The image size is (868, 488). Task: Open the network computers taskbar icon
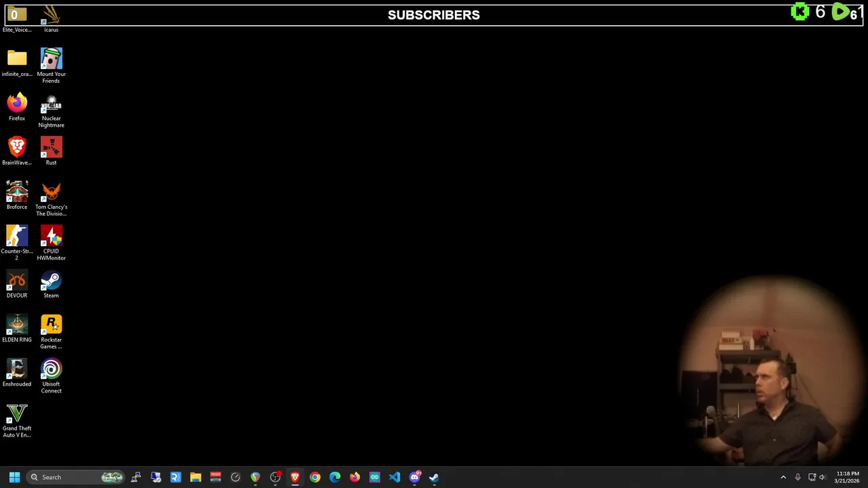click(x=156, y=477)
